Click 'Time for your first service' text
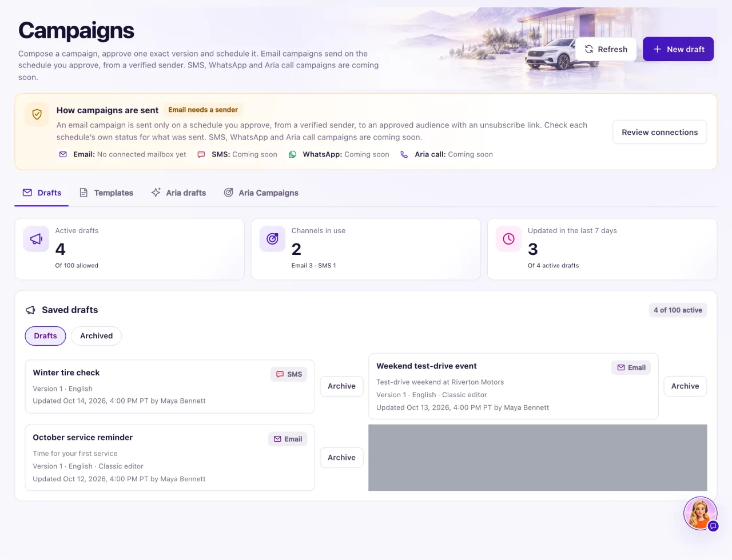 tap(75, 454)
